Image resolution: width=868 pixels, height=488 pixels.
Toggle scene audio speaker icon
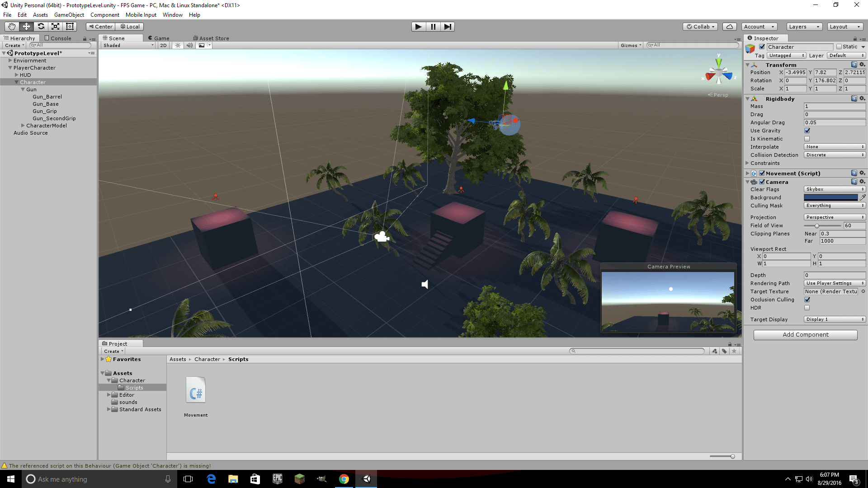(x=189, y=45)
